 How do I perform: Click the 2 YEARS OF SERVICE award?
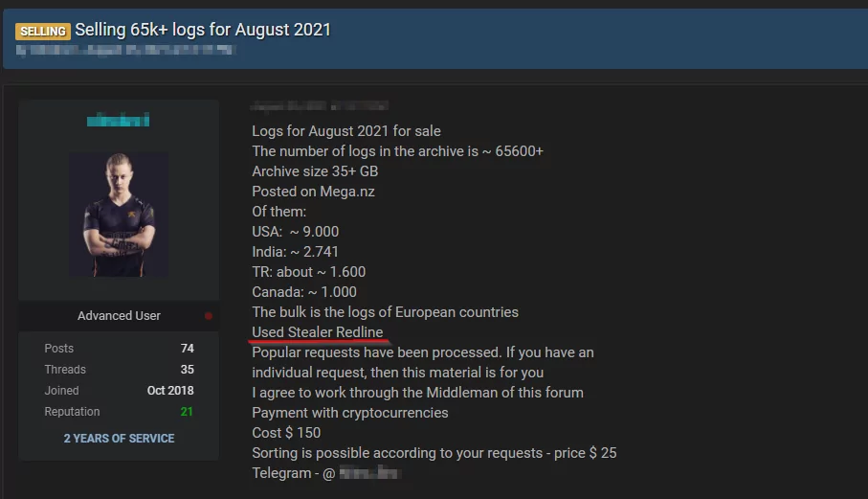click(119, 438)
